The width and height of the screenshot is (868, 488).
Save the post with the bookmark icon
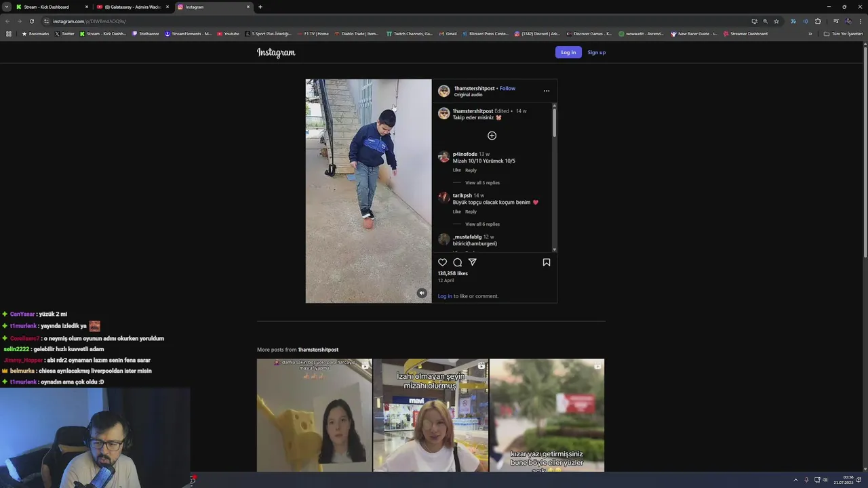547,262
